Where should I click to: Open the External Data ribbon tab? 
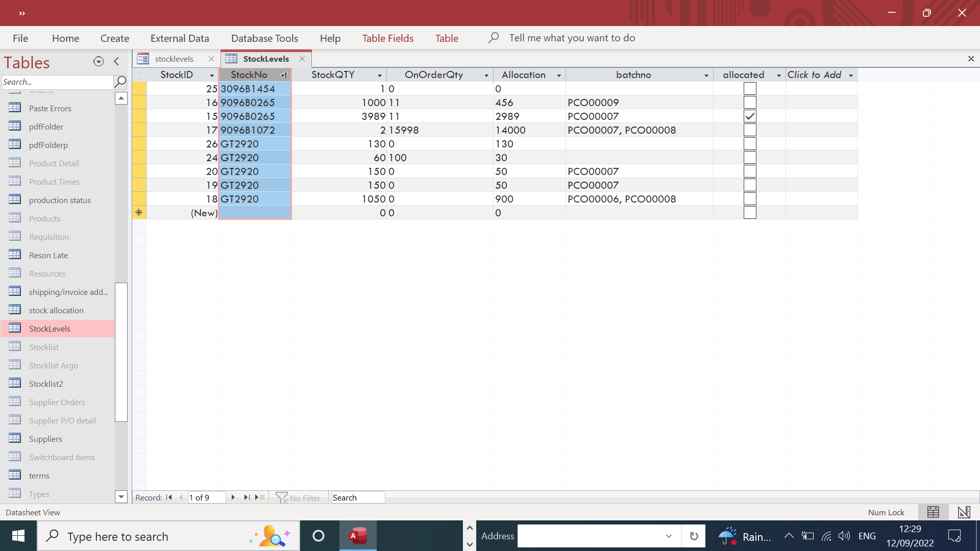point(180,38)
